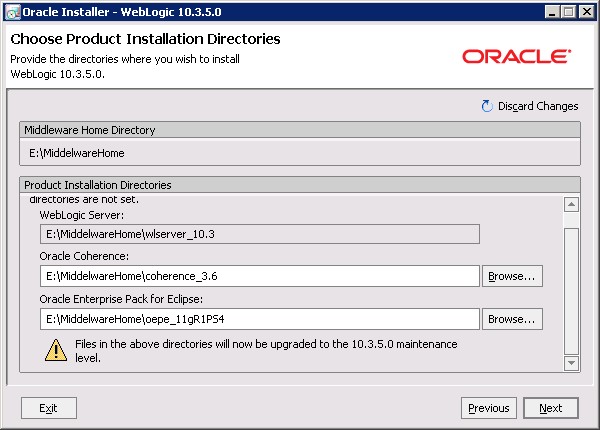The image size is (600, 430).
Task: Browse for the Oracle Coherence directory
Action: [x=512, y=275]
